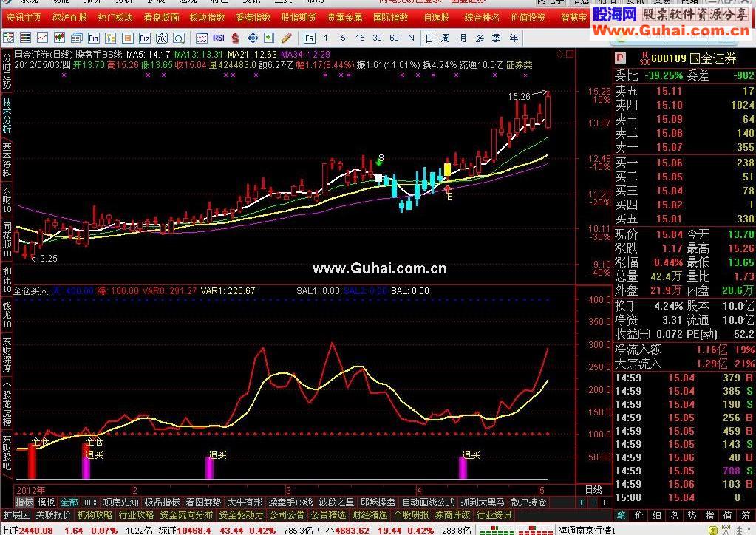Select the N custom period option
This screenshot has height=535, width=756.
[x=411, y=38]
